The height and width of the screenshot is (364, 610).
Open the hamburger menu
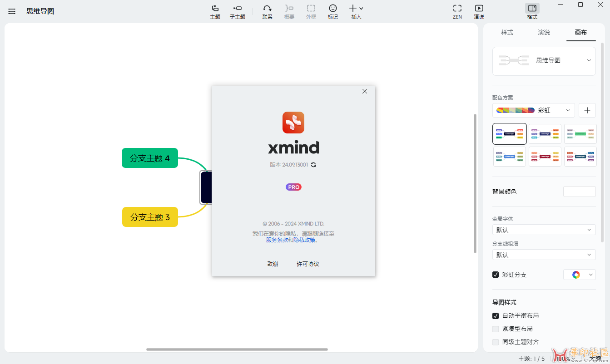point(11,11)
